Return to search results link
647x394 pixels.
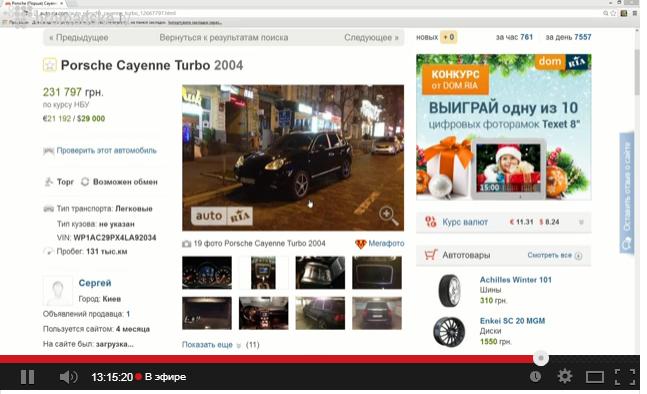[x=224, y=38]
